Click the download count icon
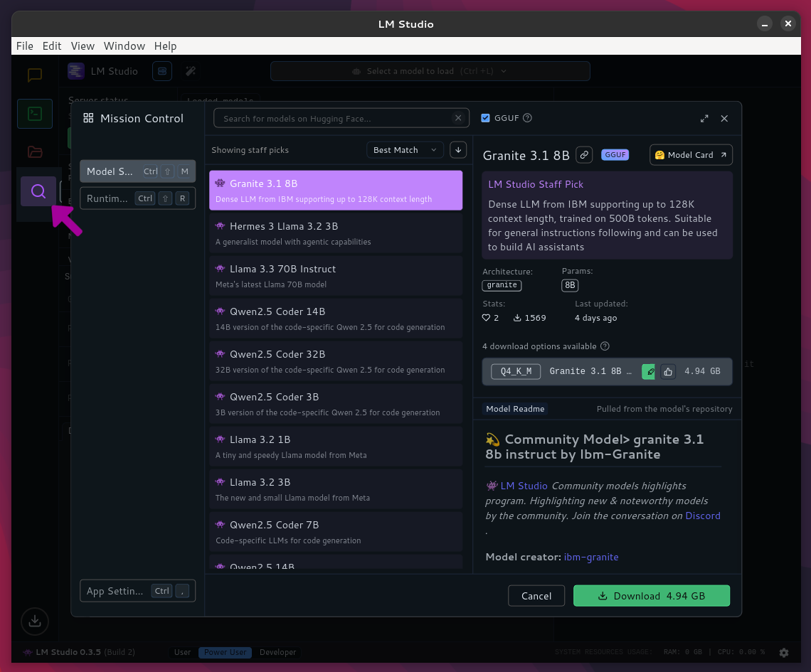Image resolution: width=811 pixels, height=672 pixels. 517,318
